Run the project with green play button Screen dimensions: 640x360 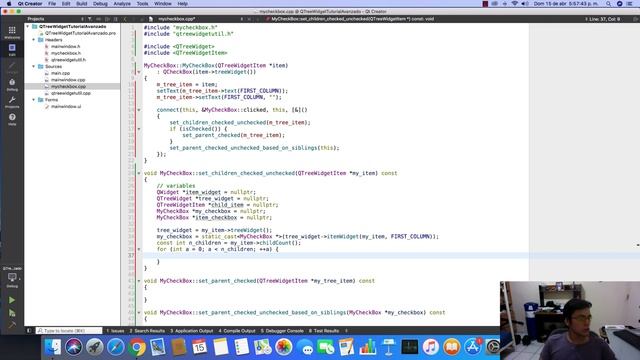tap(12, 300)
